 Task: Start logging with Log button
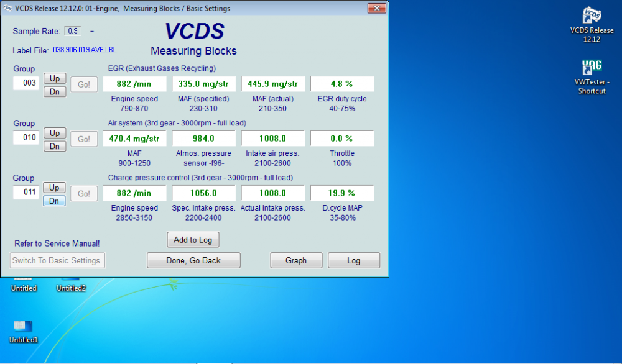click(x=353, y=260)
